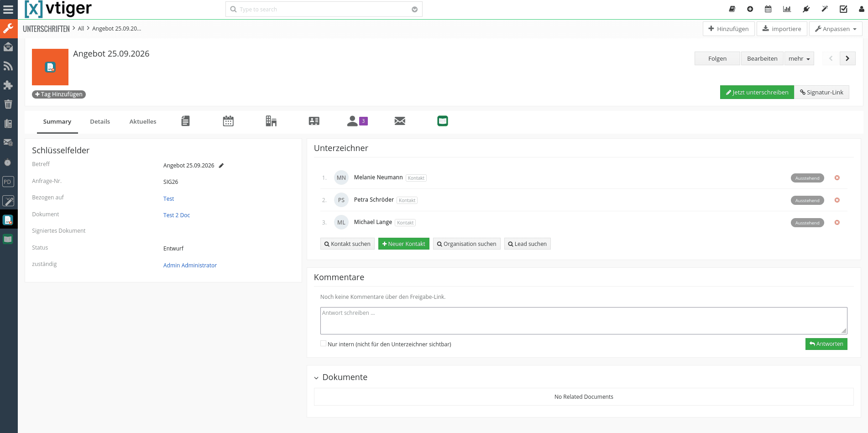Open the trash bin sidebar icon
Screen dimensions: 868x433
(8, 104)
